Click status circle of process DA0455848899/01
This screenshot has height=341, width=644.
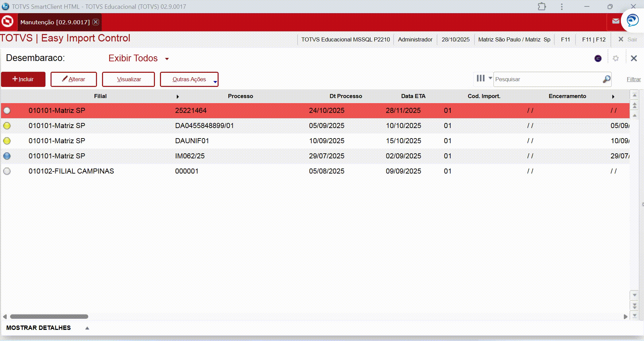coord(7,126)
